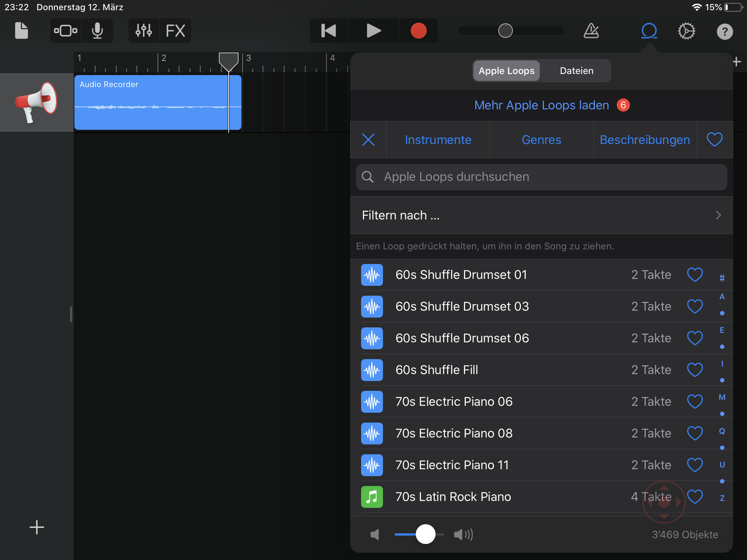Switch to the tracks view button
This screenshot has width=747, height=560.
click(x=66, y=31)
